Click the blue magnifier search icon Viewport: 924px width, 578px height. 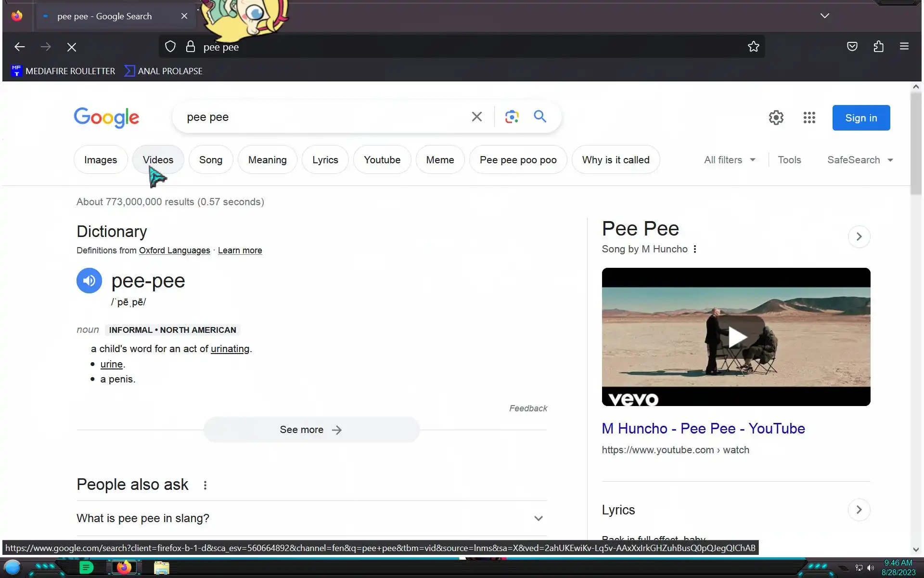(x=540, y=117)
